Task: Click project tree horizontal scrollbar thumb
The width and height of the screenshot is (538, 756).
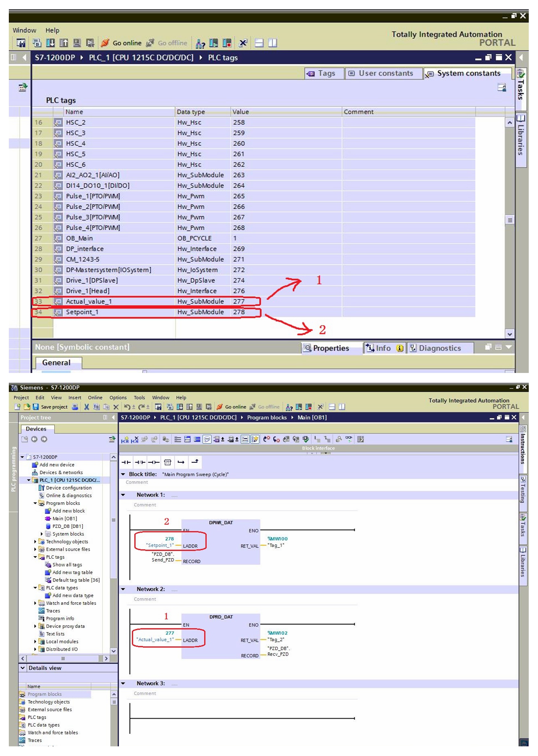Action: coord(63,658)
